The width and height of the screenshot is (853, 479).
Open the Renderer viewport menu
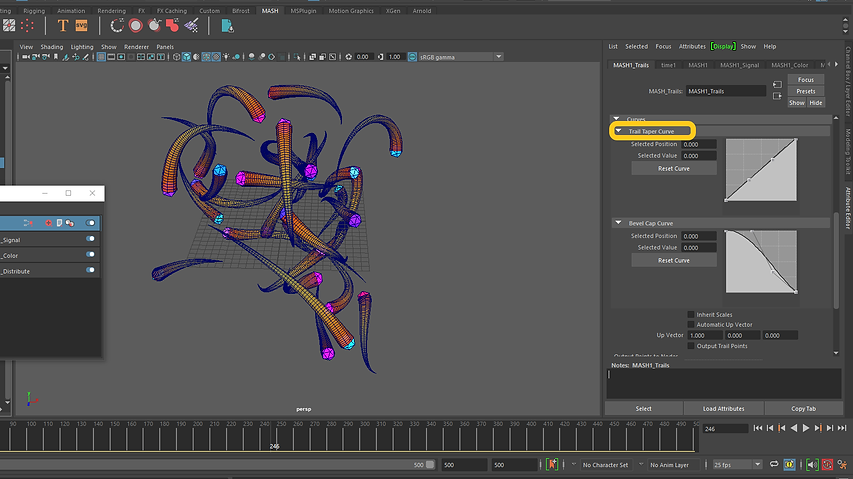pyautogui.click(x=136, y=47)
